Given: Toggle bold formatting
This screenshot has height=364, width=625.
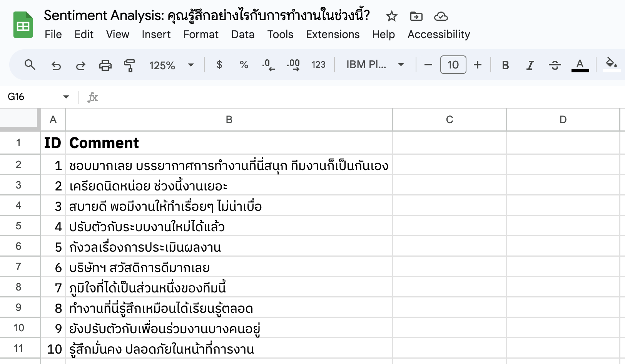Looking at the screenshot, I should tap(505, 65).
